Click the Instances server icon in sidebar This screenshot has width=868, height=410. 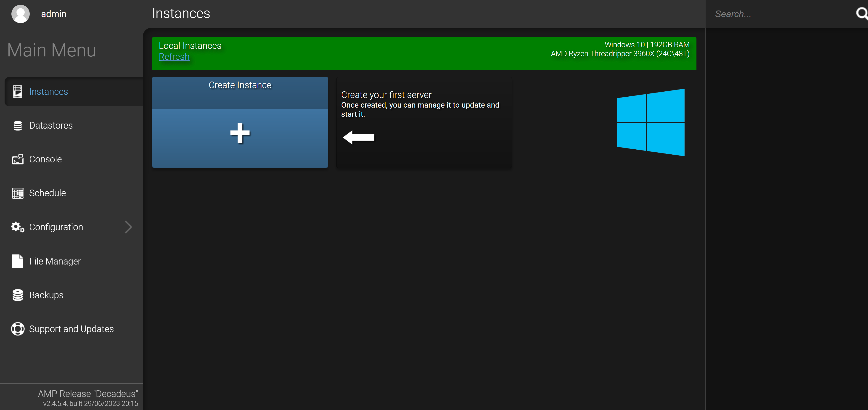point(18,92)
